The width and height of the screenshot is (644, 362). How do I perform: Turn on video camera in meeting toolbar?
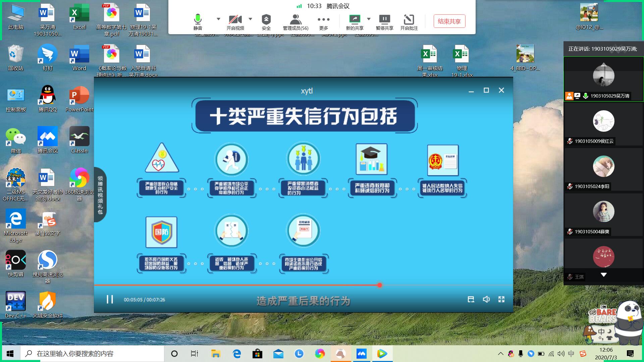(x=235, y=20)
